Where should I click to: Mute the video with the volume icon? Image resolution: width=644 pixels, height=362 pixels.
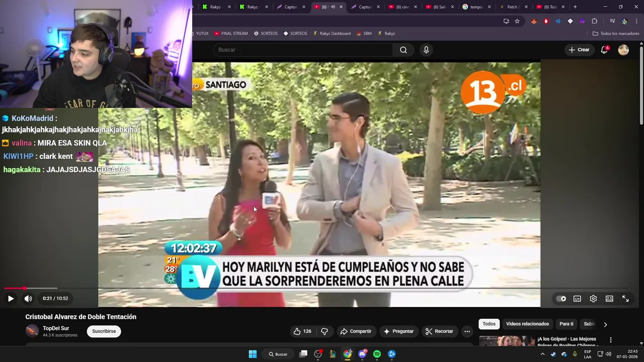point(28,298)
